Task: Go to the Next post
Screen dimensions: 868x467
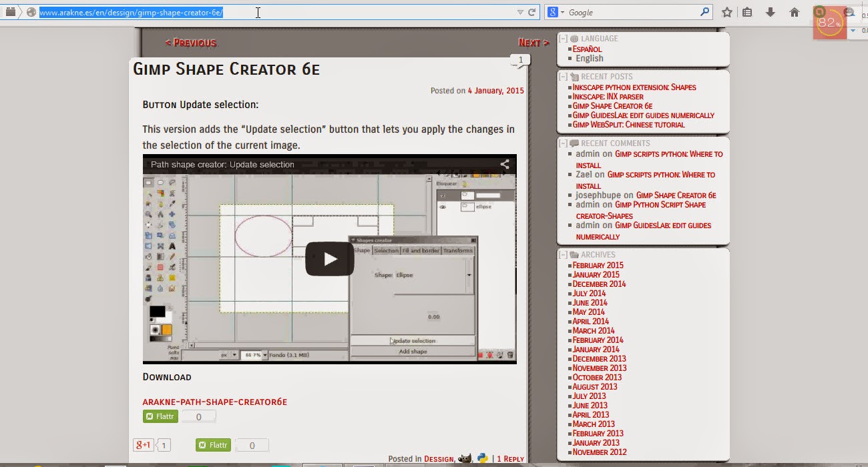Action: coord(532,42)
